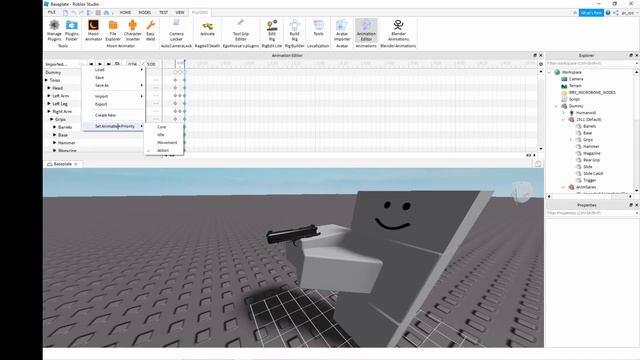Open the Import submenu
640x360 pixels.
coord(114,96)
